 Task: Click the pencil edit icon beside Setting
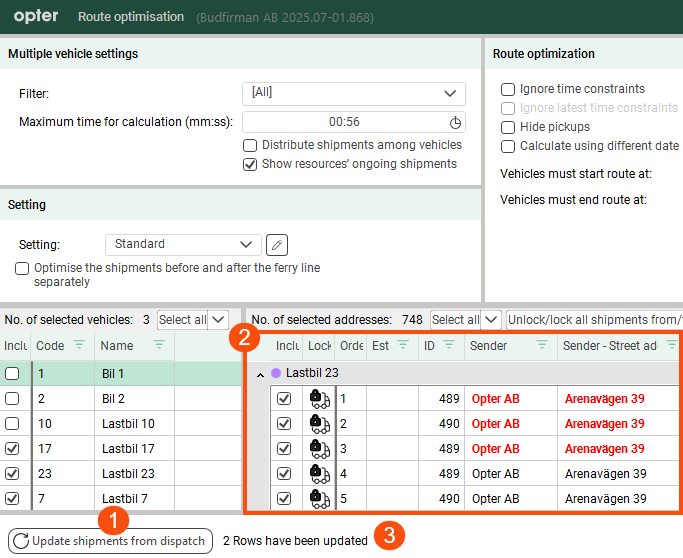point(277,244)
